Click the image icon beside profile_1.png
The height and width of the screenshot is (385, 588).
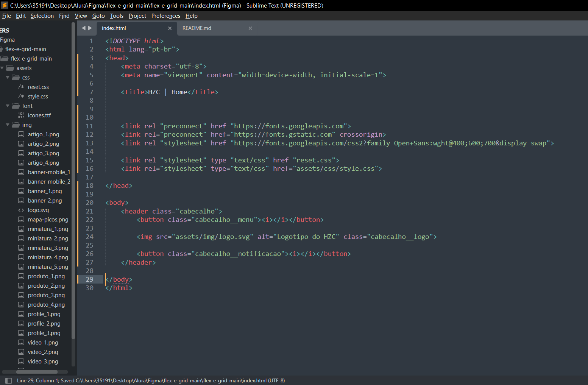coord(21,314)
